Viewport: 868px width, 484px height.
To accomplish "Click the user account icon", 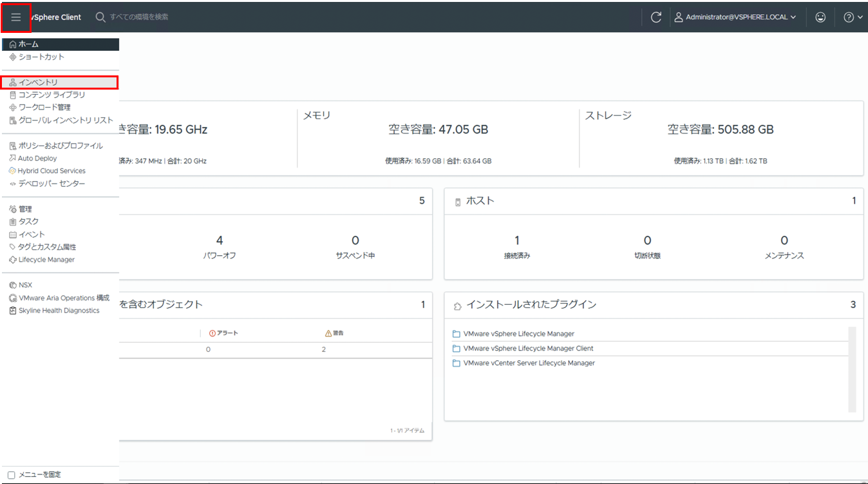I will point(679,17).
